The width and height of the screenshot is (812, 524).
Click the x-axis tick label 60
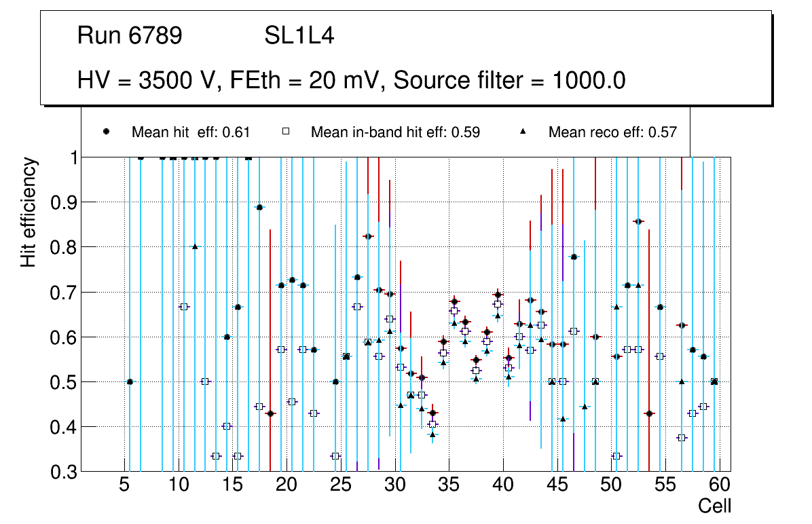coord(720,485)
